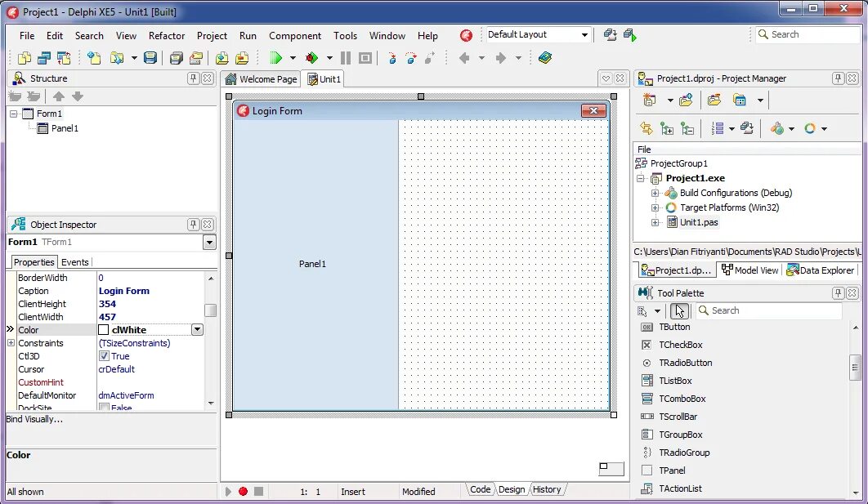This screenshot has height=504, width=868.
Task: Open dropdown arrow next to Run button
Action: 293,57
